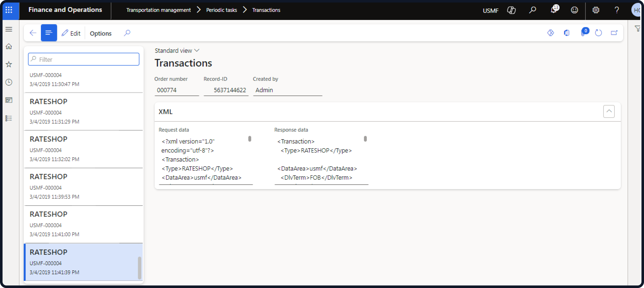Viewport: 644px width, 288px height.
Task: Open the form in a new window
Action: [614, 33]
